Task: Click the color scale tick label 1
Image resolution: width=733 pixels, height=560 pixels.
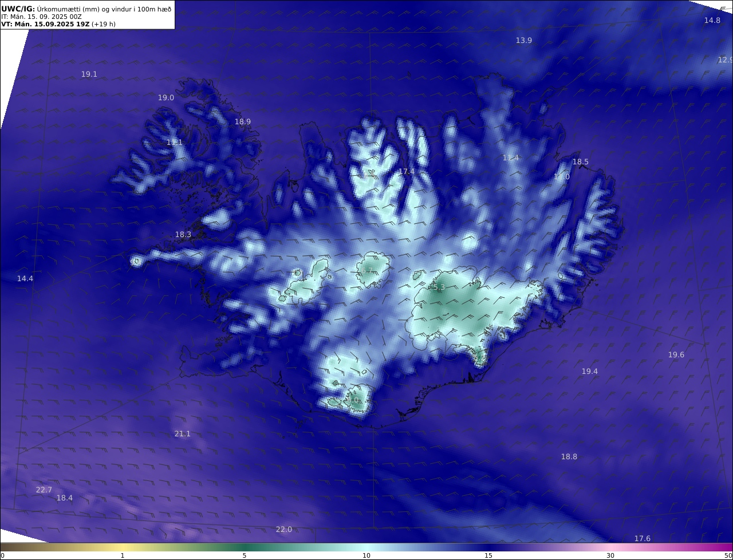Action: pyautogui.click(x=123, y=555)
